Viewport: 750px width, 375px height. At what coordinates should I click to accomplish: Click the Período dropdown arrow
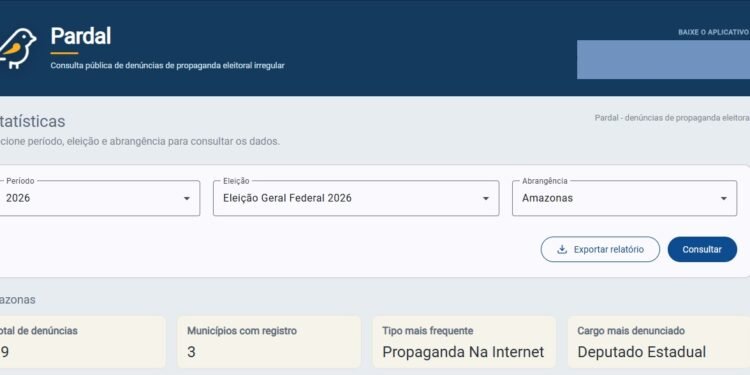coord(187,199)
